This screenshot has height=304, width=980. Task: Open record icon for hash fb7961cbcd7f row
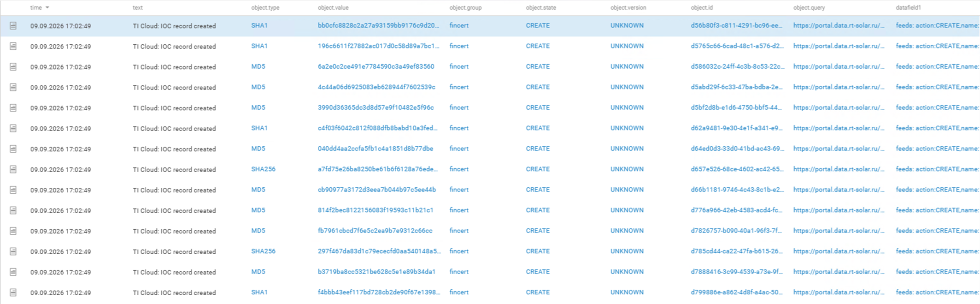tap(13, 231)
